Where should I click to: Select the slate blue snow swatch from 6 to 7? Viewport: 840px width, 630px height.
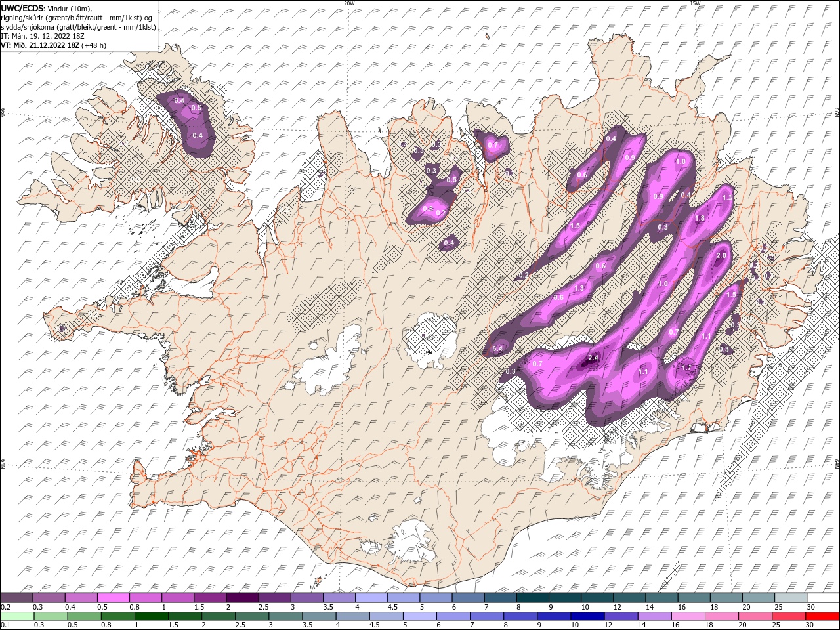click(468, 598)
